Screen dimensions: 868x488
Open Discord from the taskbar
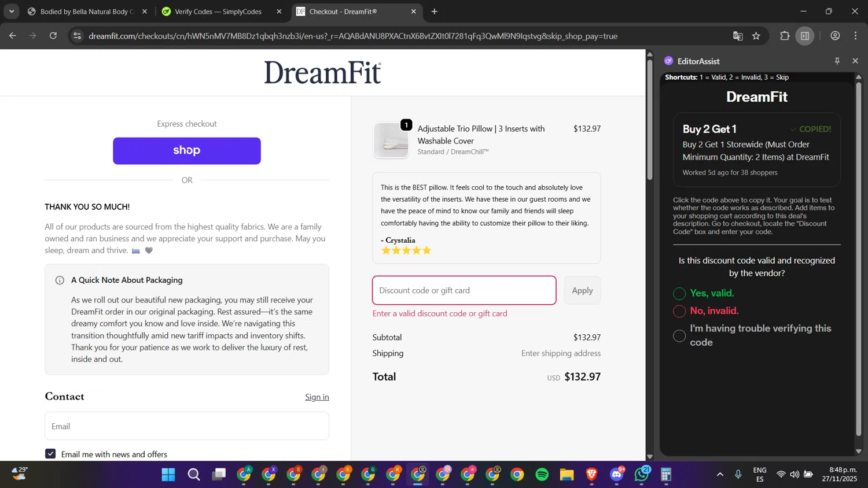pos(617,475)
